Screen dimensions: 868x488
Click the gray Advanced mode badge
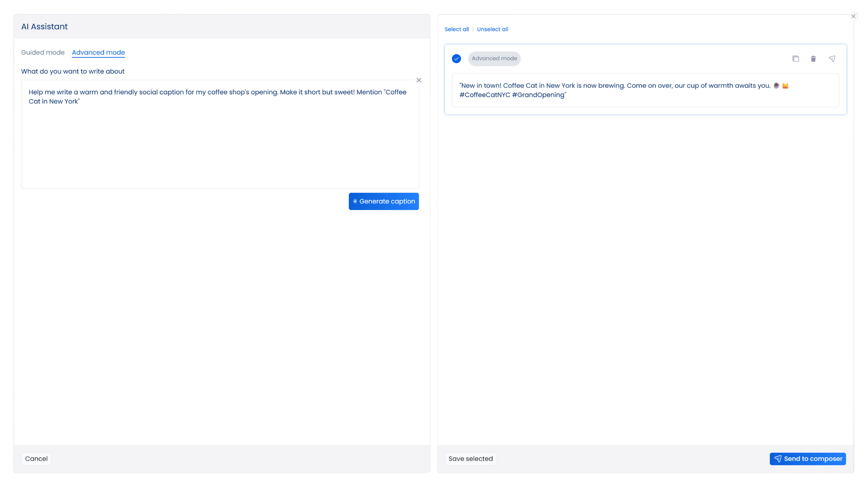(x=494, y=59)
